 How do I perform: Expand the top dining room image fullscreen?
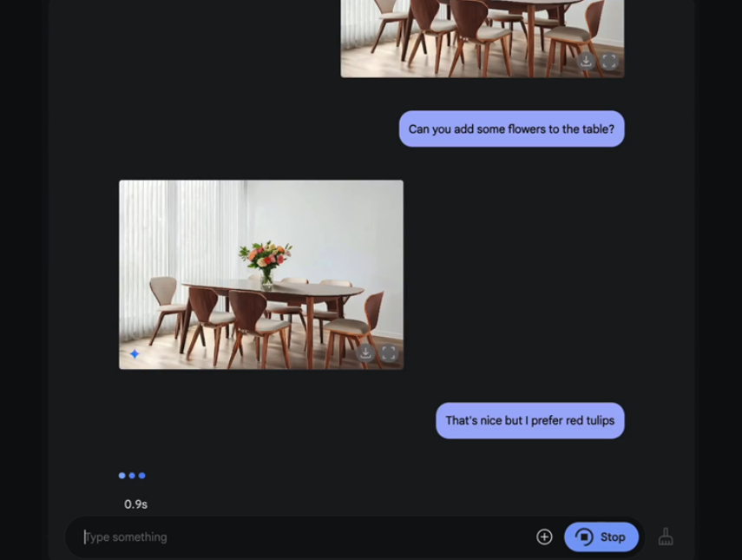click(609, 61)
